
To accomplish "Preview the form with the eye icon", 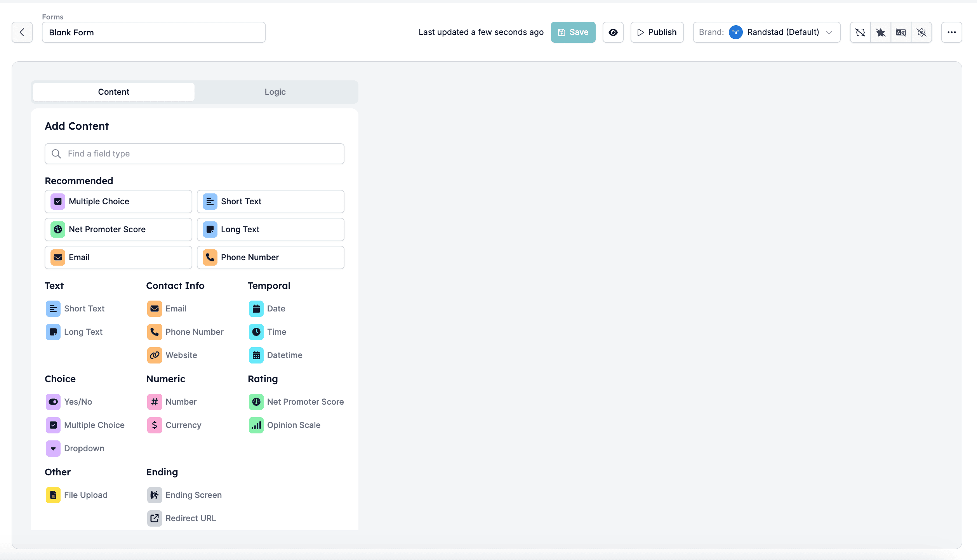I will point(613,32).
